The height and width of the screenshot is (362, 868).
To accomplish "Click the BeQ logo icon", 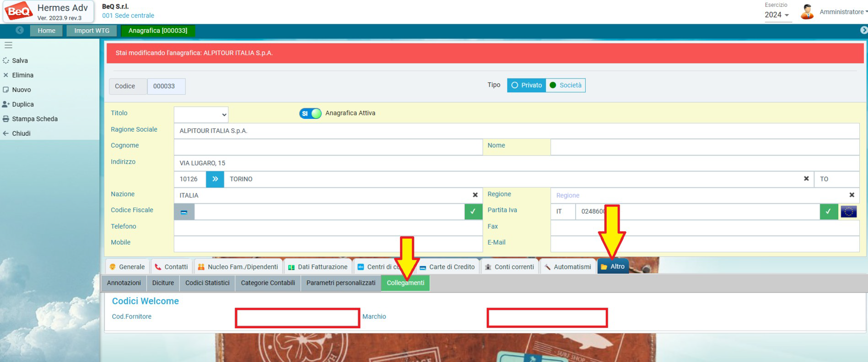I will tap(19, 11).
